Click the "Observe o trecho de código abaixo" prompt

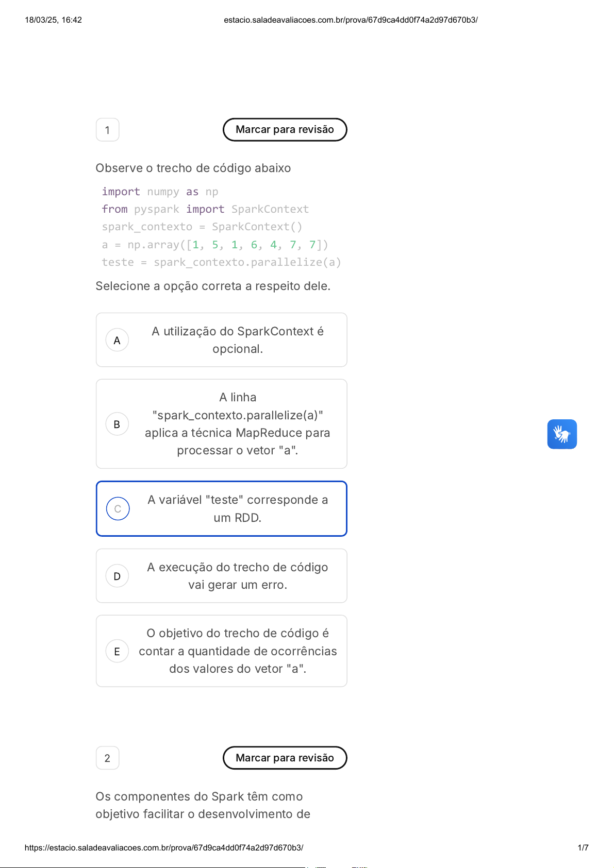pos(193,168)
